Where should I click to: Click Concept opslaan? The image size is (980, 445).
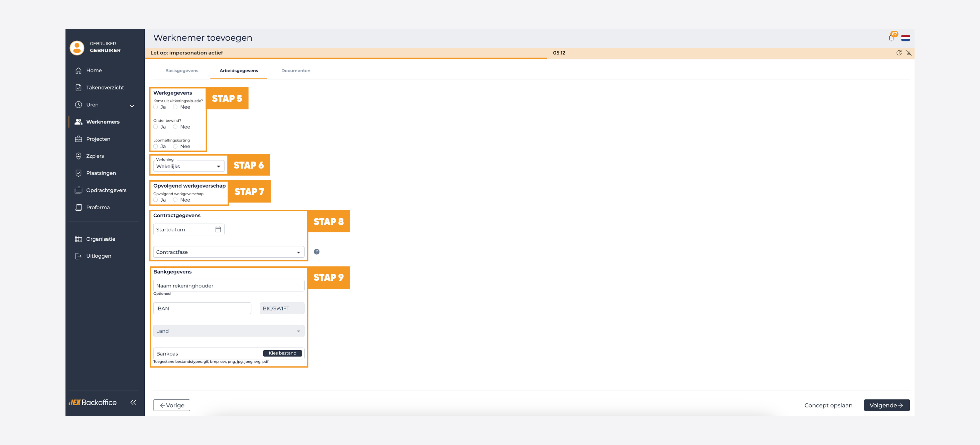pyautogui.click(x=828, y=405)
